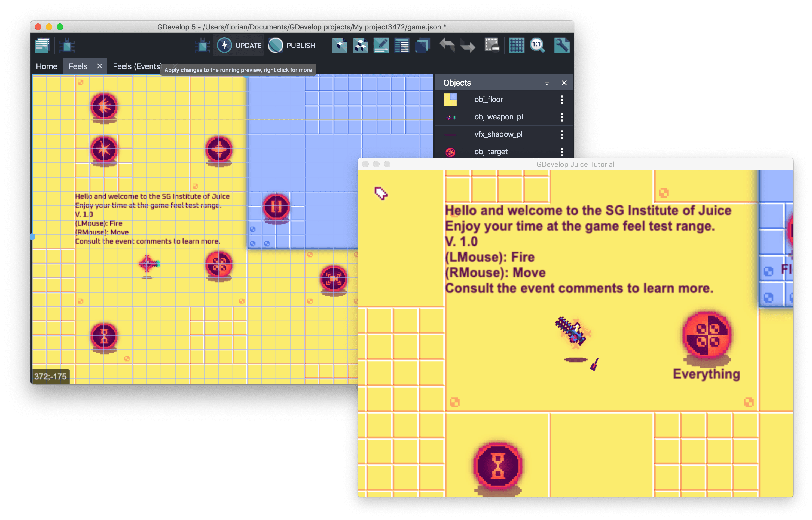812x520 pixels.
Task: Click the Redo arrow icon
Action: (468, 45)
